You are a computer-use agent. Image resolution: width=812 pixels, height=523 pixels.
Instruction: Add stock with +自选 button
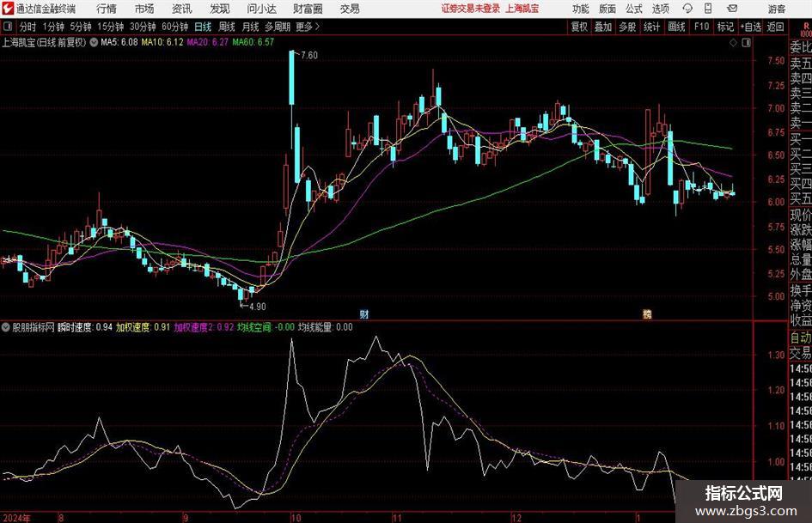coord(750,27)
